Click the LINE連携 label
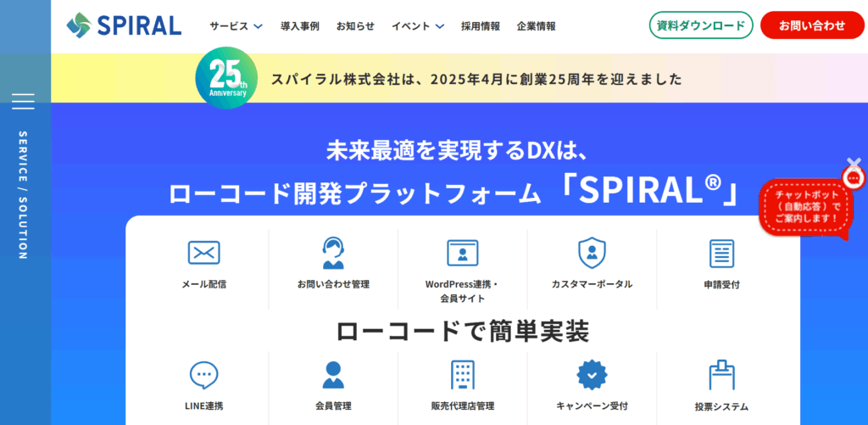Screen dimensions: 868x425 (203, 405)
